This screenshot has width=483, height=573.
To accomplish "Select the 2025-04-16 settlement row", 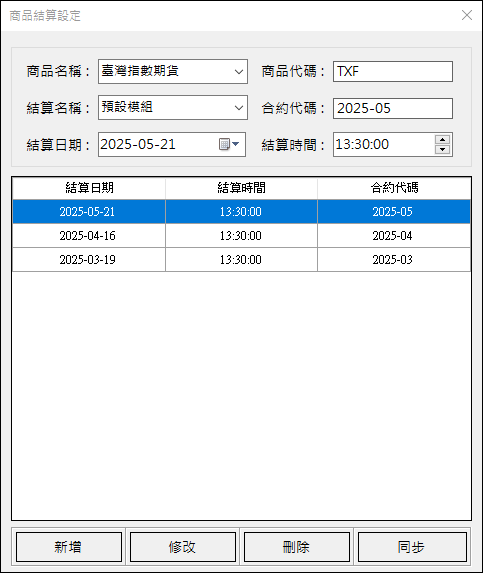I will [242, 236].
